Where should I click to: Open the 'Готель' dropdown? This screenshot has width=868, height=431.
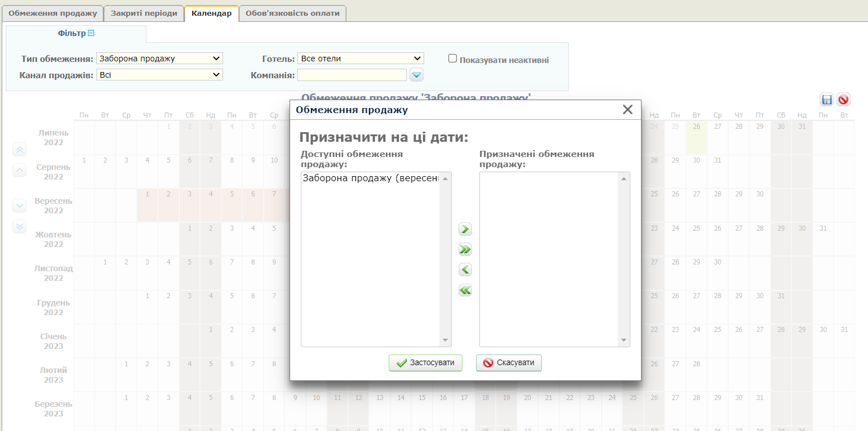point(360,59)
